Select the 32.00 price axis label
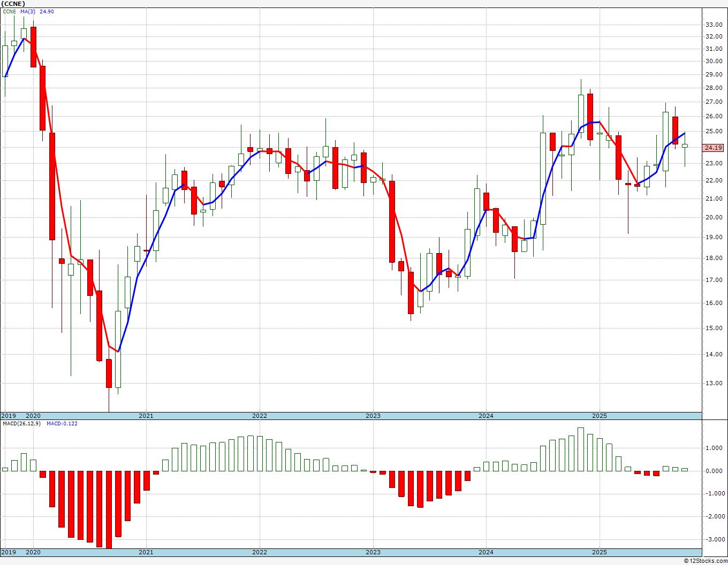This screenshot has height=565, width=728. [x=713, y=36]
